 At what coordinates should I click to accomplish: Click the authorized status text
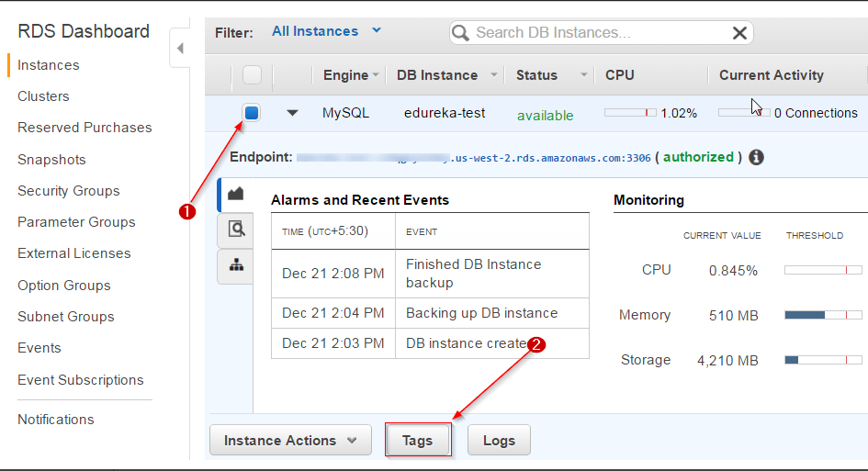(x=699, y=157)
